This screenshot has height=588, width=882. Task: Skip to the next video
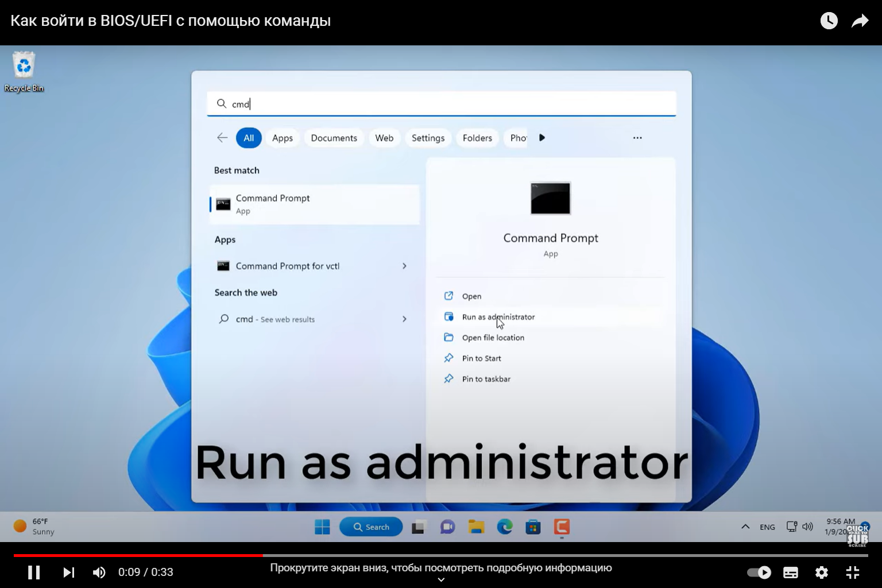point(68,572)
